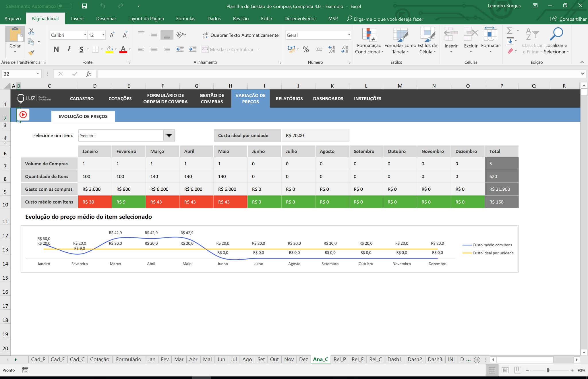Expand the Geral number format dropdown
Viewport: 588px width, 379px height.
click(349, 35)
